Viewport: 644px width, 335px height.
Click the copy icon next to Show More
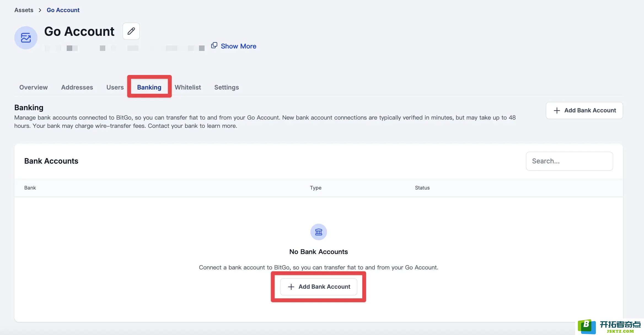click(x=214, y=45)
